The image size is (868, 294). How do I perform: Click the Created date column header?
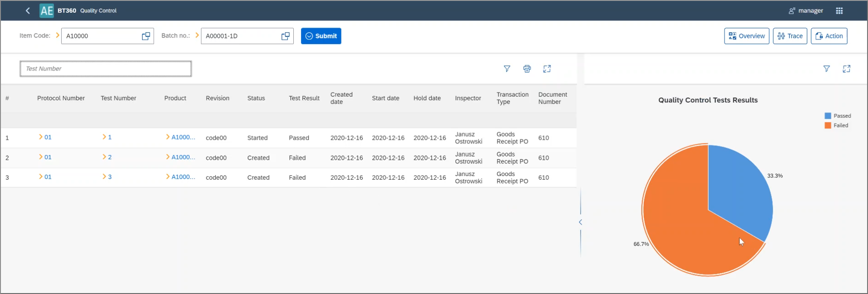[341, 98]
